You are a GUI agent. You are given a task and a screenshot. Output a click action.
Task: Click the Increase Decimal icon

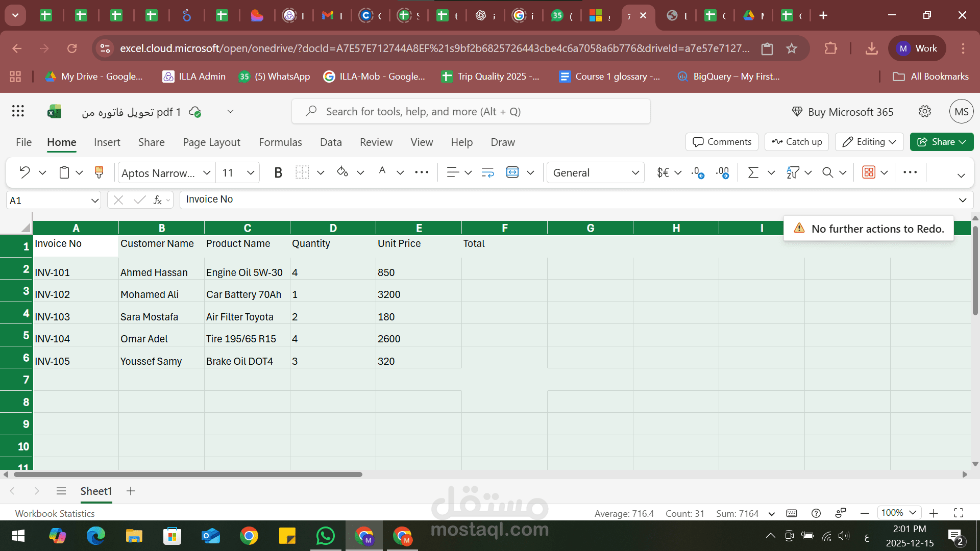[697, 172]
